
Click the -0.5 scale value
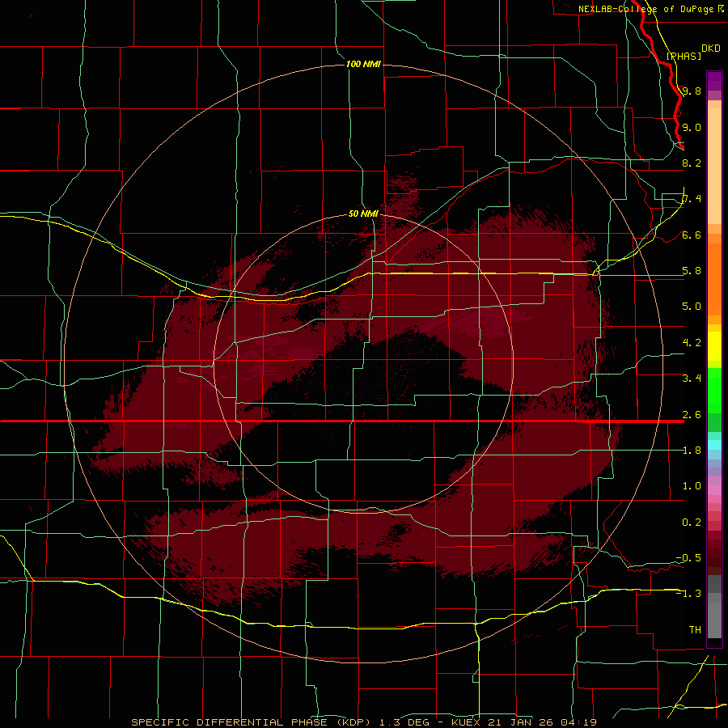coord(688,558)
